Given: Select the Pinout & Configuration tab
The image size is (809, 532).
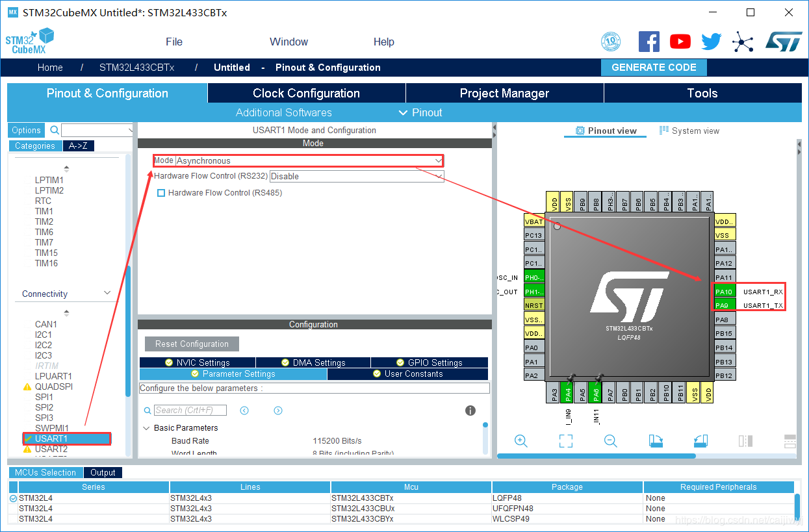Looking at the screenshot, I should point(107,93).
